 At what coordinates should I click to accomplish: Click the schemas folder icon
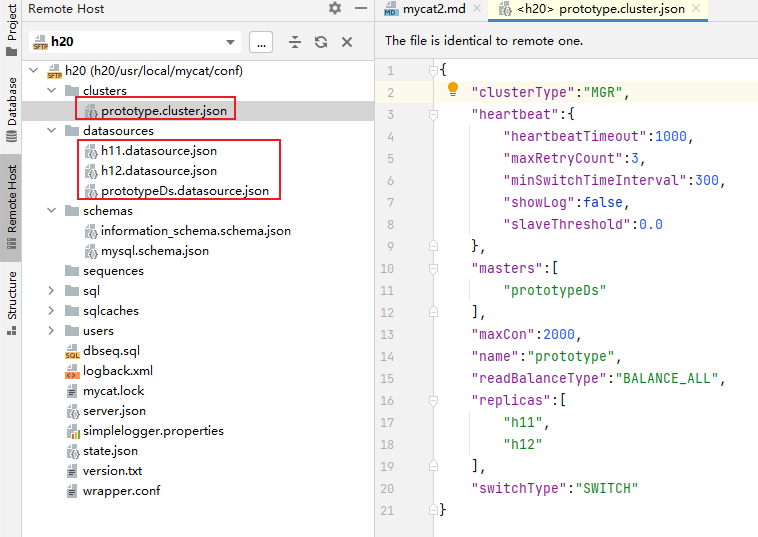pyautogui.click(x=72, y=211)
